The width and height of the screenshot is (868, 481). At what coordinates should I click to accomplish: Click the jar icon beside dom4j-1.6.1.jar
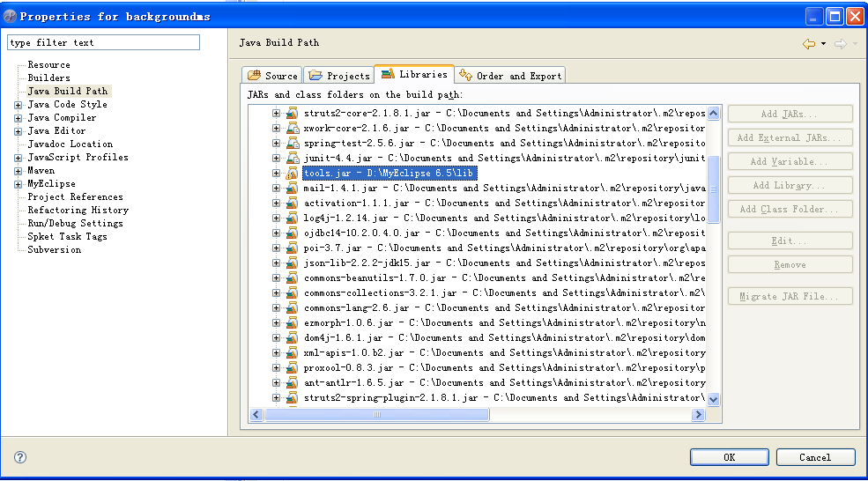[292, 338]
